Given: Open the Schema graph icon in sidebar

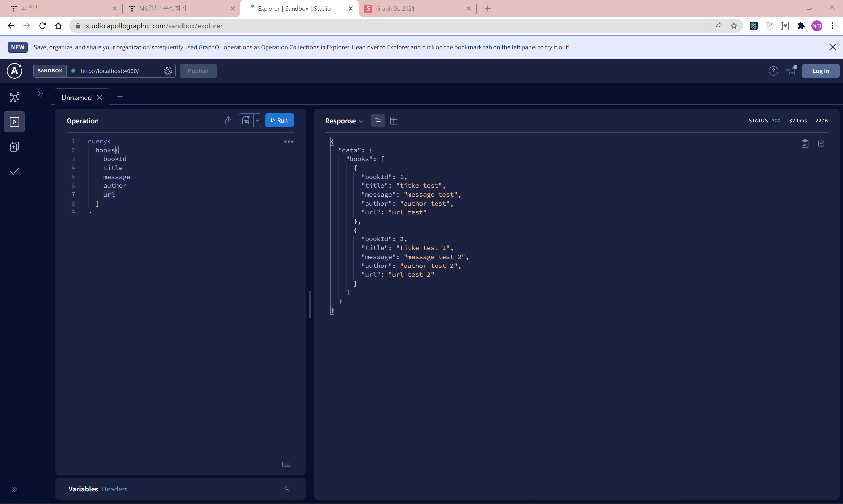Looking at the screenshot, I should (14, 98).
